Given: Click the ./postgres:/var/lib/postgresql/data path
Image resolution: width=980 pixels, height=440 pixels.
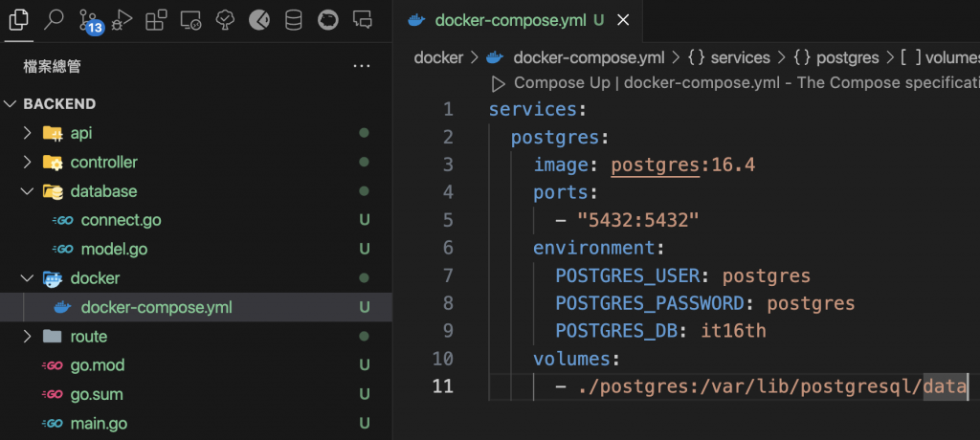Looking at the screenshot, I should (772, 386).
